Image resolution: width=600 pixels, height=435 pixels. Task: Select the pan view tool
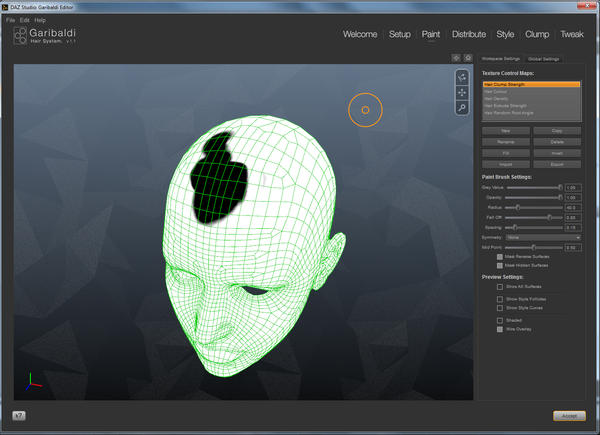(x=462, y=92)
